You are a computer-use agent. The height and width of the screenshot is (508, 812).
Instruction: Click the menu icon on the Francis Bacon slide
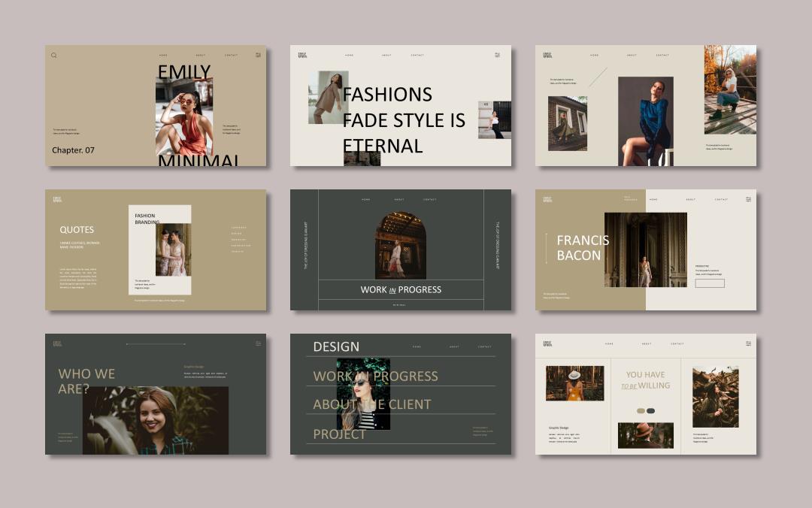coord(748,199)
